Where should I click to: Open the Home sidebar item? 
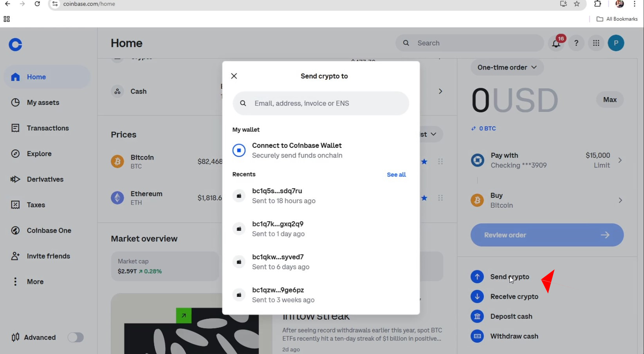[x=47, y=77]
